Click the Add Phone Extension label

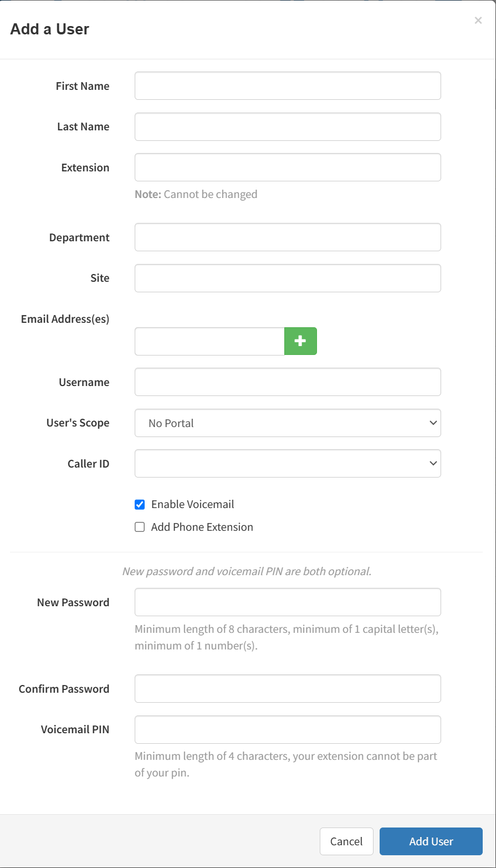coord(202,527)
